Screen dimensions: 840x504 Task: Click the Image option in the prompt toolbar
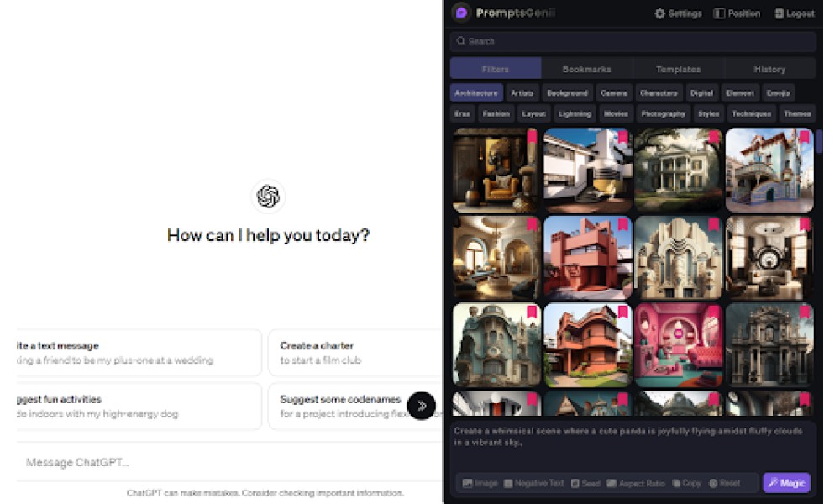(480, 483)
